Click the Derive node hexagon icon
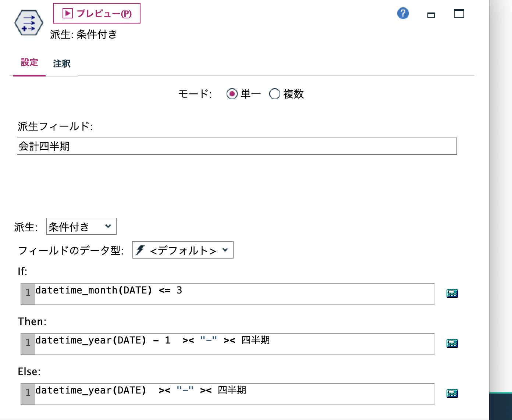 coord(28,22)
